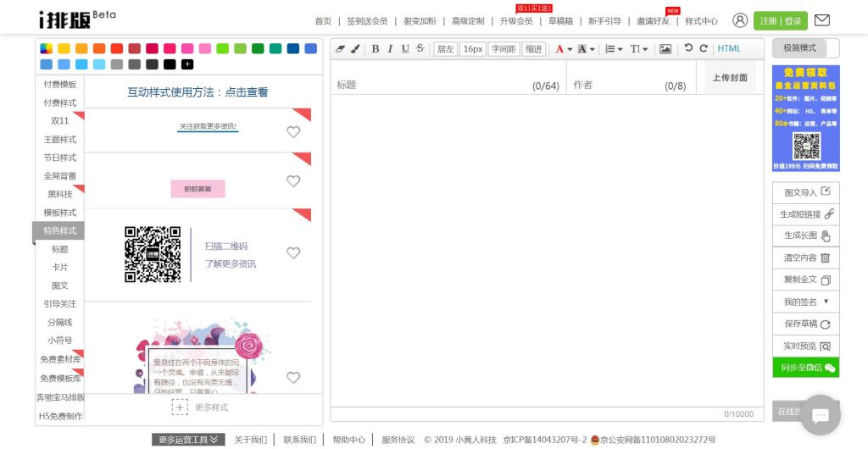Viewport: 868px width, 449px height.
Task: Open the online chat bubble
Action: click(820, 415)
